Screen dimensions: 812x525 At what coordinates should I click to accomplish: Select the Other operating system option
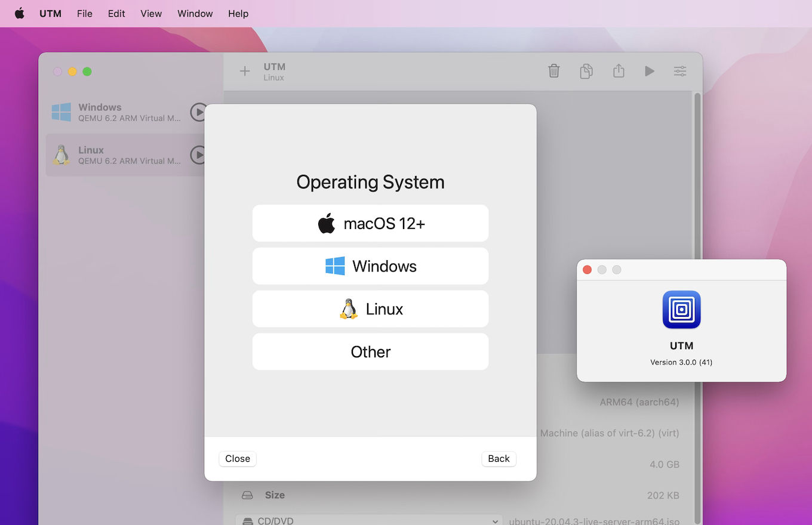(x=370, y=352)
